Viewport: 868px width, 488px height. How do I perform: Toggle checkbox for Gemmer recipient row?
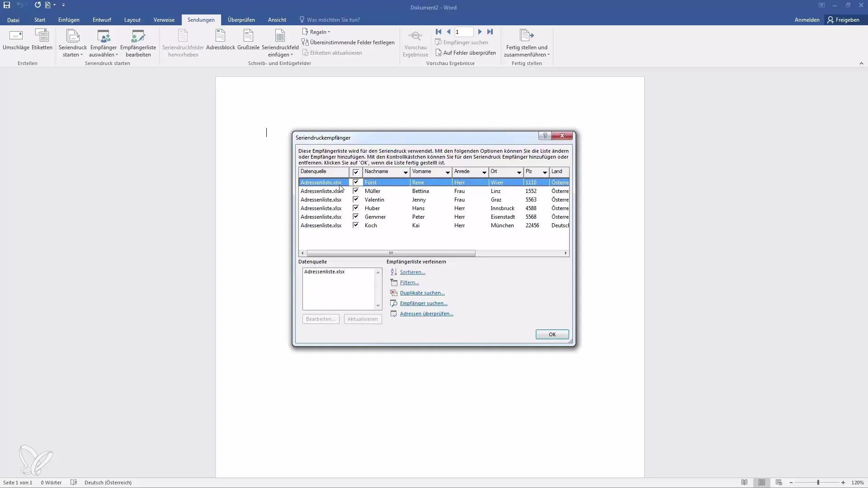(x=355, y=216)
